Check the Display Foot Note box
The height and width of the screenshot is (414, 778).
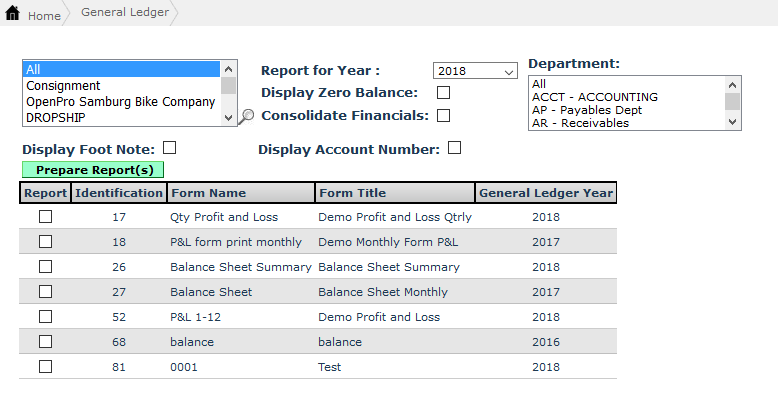click(x=169, y=148)
